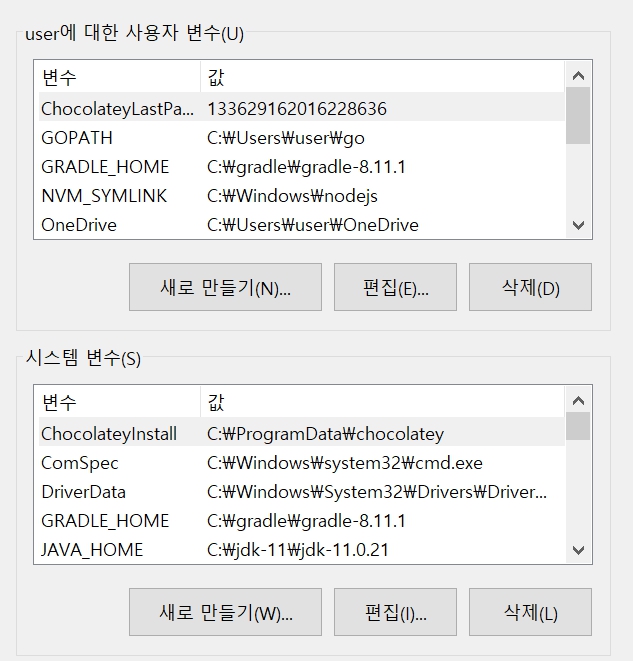Image resolution: width=633 pixels, height=661 pixels.
Task: Click value C:\Windows\system32\cmd.exe
Action: coord(345,463)
